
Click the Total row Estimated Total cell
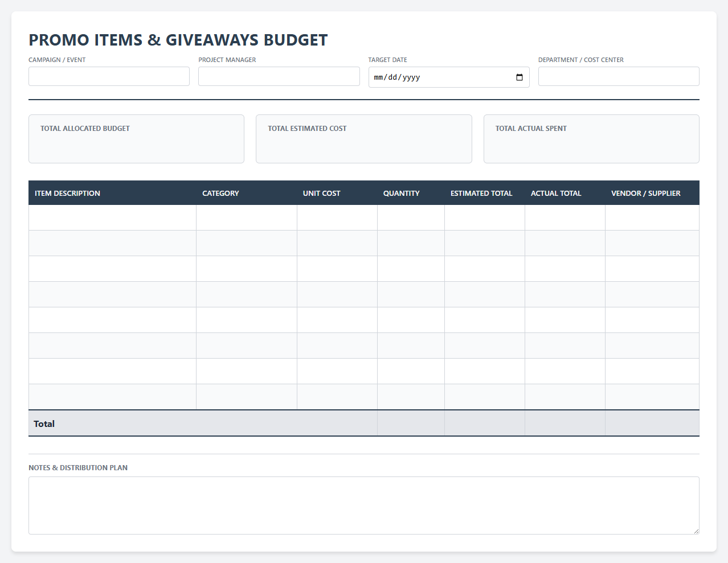tap(485, 424)
